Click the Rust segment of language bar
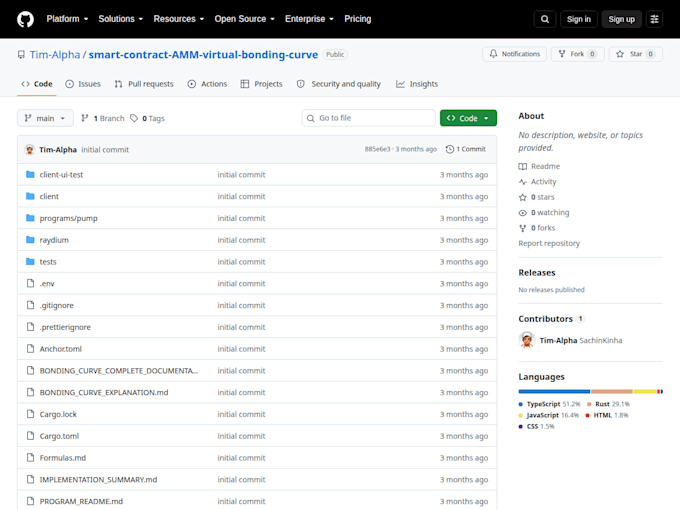This screenshot has height=510, width=680. pos(611,392)
